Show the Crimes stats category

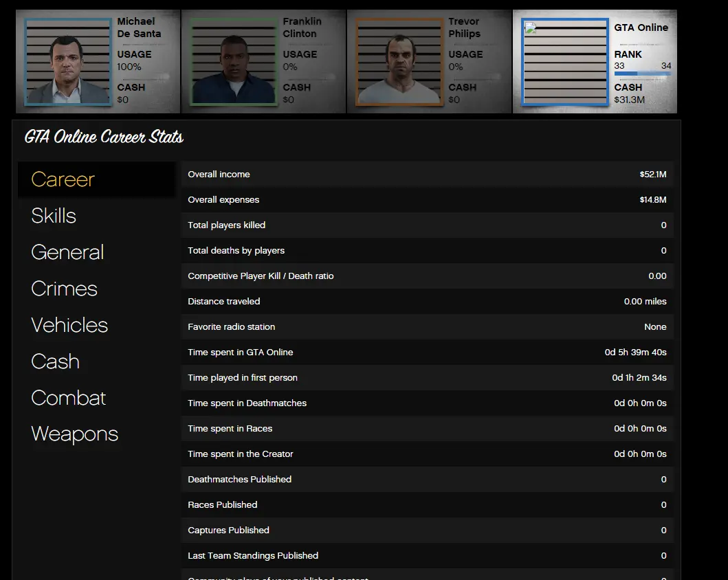tap(64, 289)
